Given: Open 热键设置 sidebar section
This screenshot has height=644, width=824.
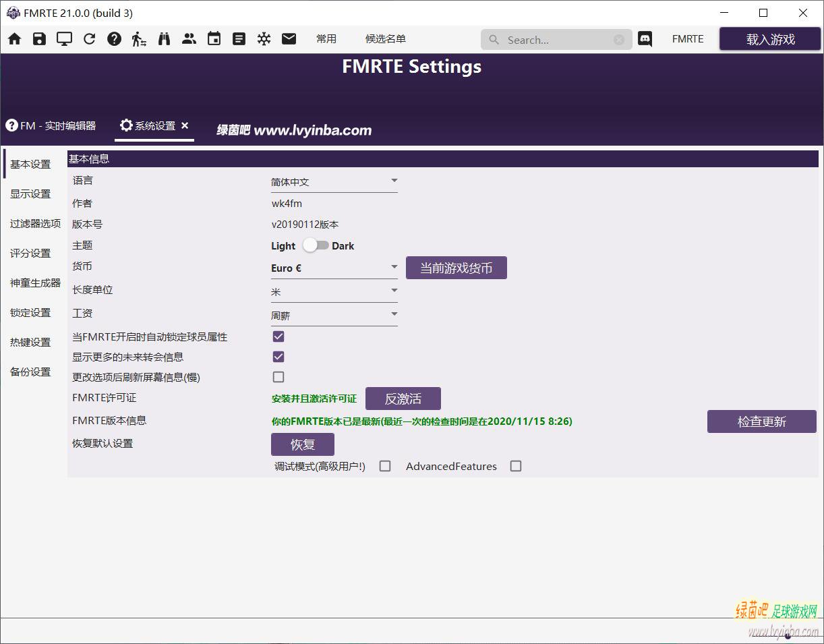Looking at the screenshot, I should 30,342.
